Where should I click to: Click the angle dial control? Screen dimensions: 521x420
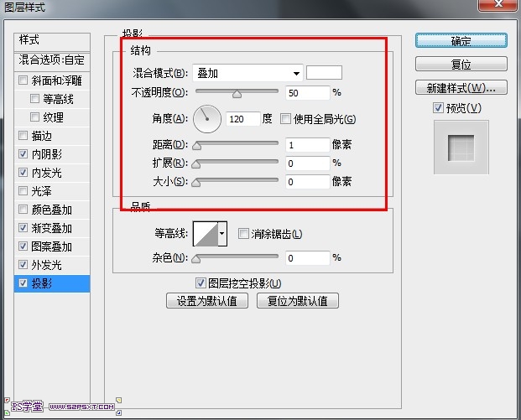coord(206,119)
